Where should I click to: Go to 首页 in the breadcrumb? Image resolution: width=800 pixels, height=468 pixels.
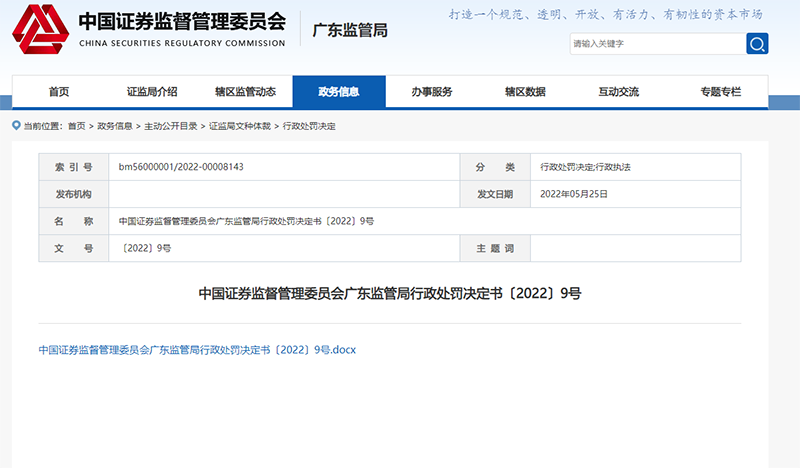77,126
